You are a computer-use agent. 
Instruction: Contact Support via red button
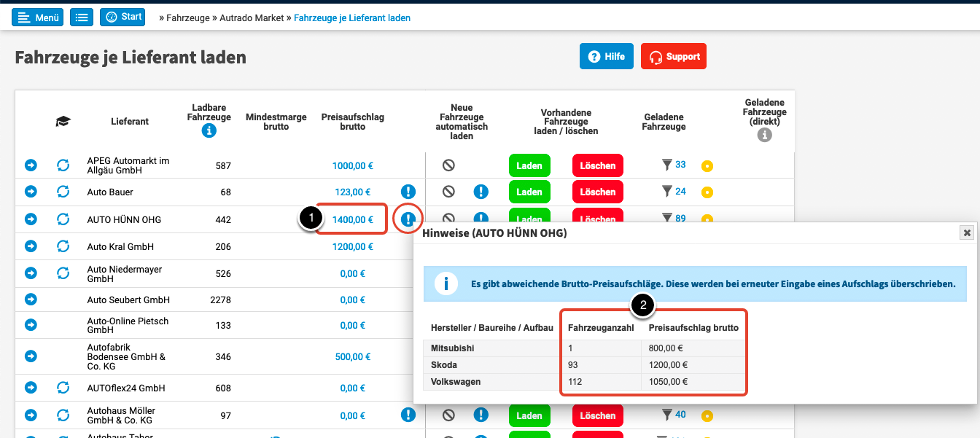(x=673, y=57)
